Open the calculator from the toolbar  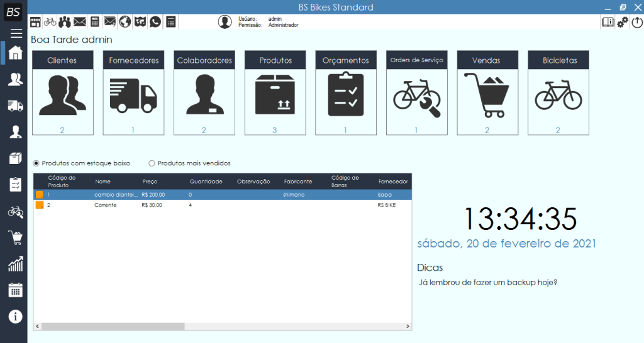[x=95, y=22]
